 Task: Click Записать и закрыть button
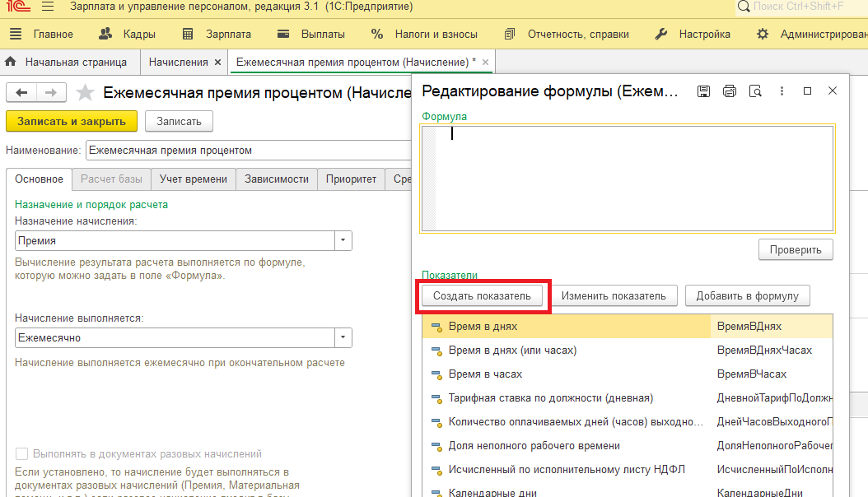[x=72, y=122]
